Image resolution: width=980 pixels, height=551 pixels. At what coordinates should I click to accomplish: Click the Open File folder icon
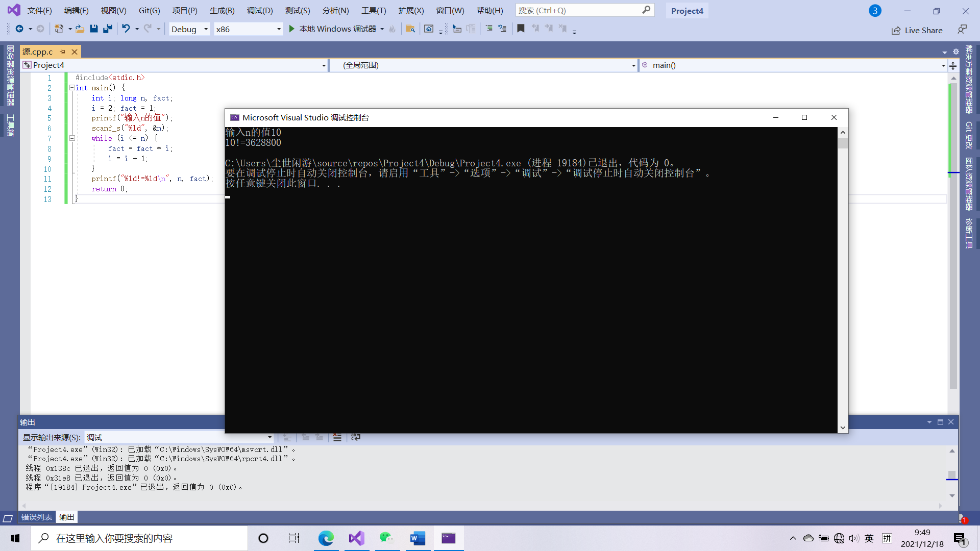80,29
